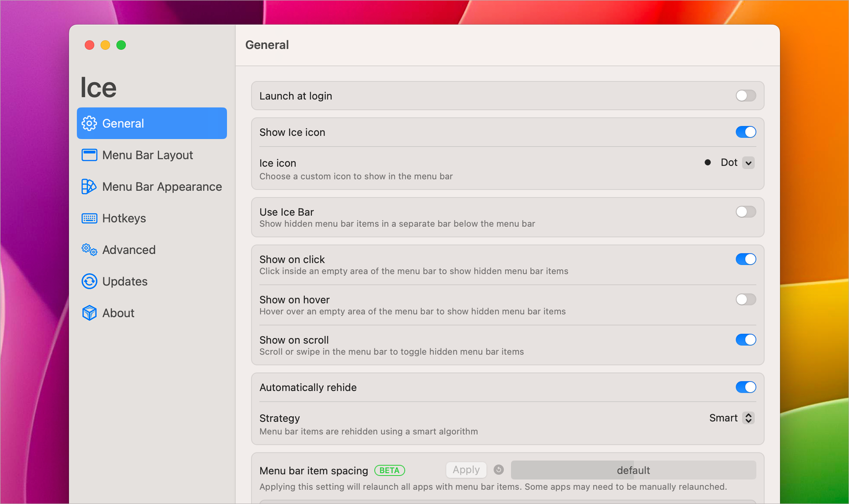This screenshot has width=849, height=504.
Task: Click the Menu Bar Layout window icon
Action: (89, 155)
